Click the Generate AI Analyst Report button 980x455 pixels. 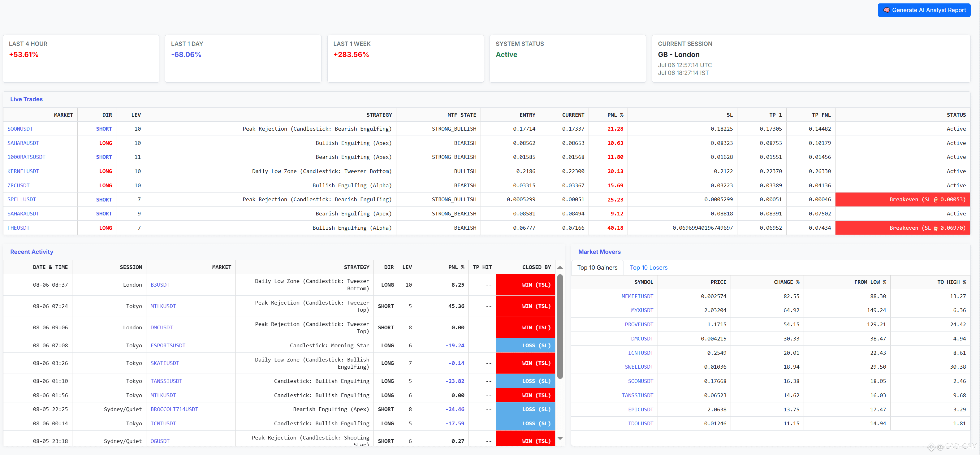928,10
